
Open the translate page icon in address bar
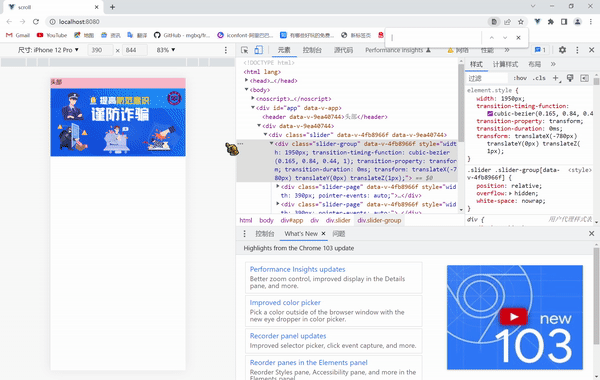point(494,22)
